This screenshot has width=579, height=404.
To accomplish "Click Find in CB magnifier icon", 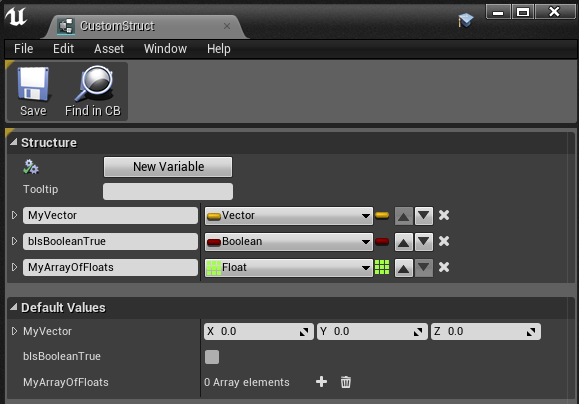I will tap(93, 91).
